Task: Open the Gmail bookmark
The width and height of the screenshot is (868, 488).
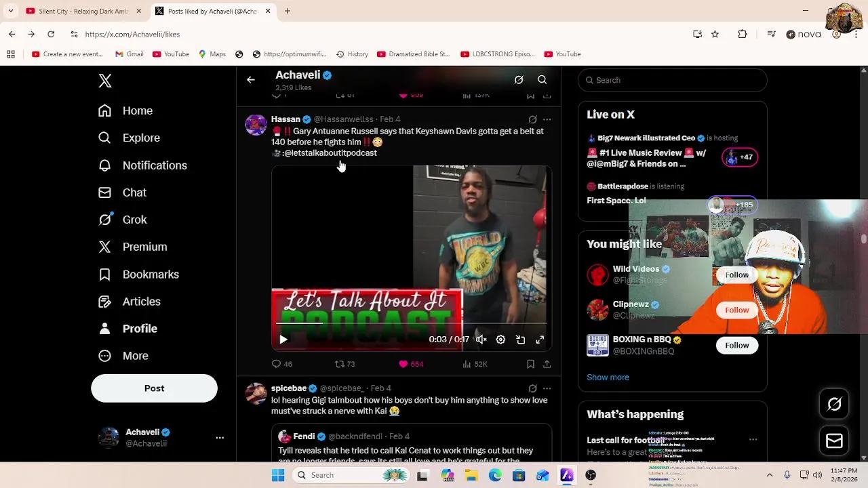Action: 129,54
